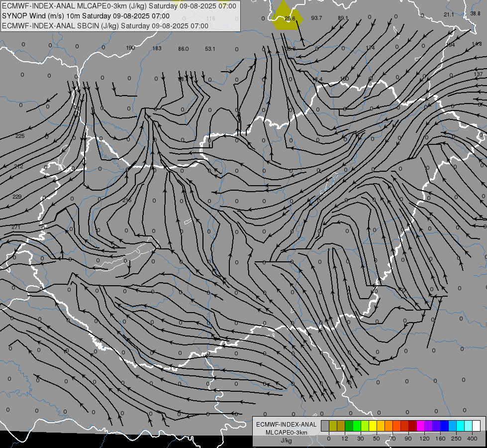The image size is (487, 448).
Task: Pick the purple legend swatch
Action: click(429, 426)
